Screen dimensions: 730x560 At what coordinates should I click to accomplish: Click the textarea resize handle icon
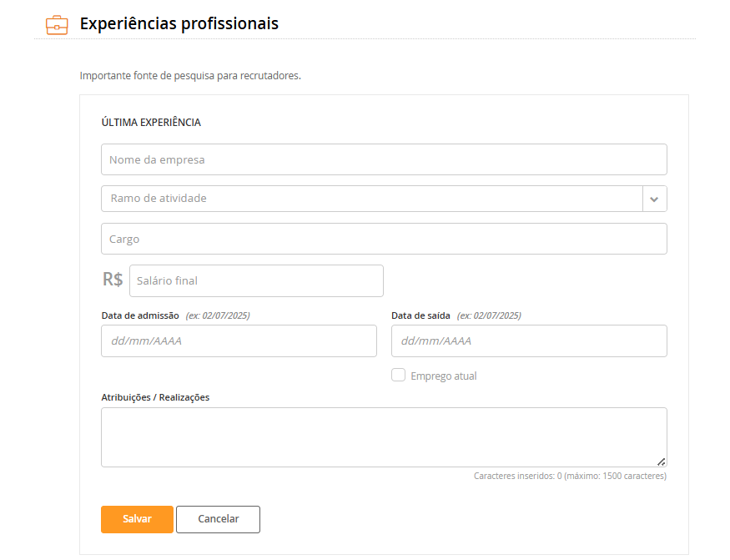(661, 462)
